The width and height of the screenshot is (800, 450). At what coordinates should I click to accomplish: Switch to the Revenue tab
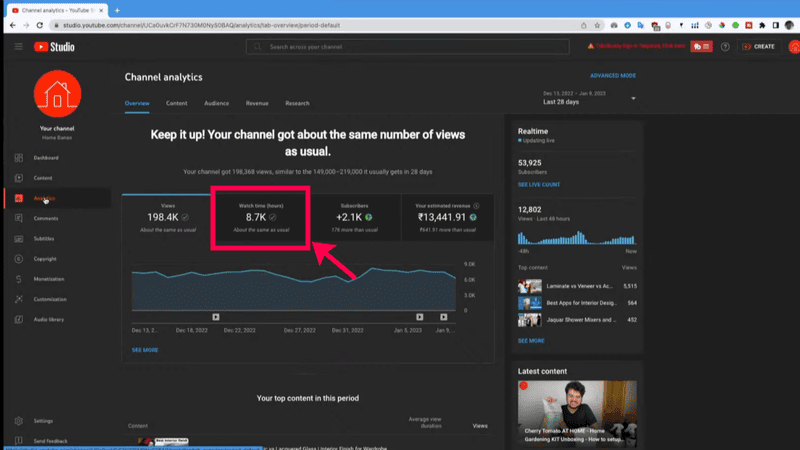257,103
